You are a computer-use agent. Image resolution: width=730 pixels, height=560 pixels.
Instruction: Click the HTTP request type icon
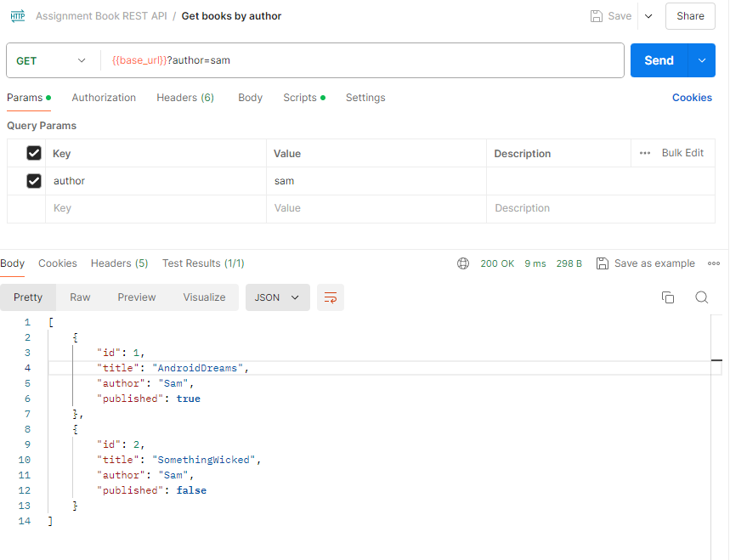[18, 16]
